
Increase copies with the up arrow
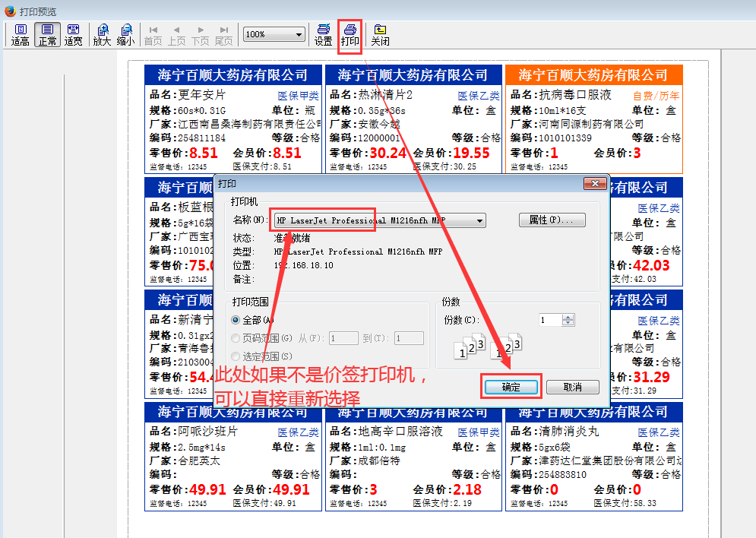click(x=568, y=317)
